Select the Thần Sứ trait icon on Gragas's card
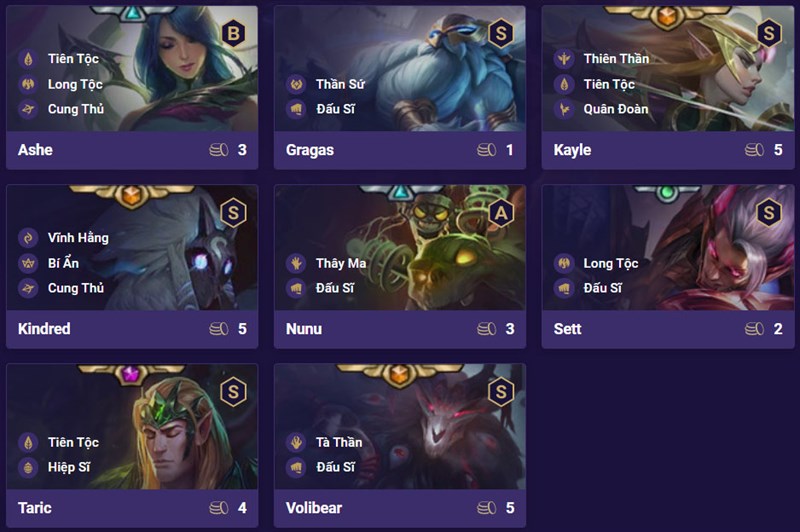Image resolution: width=800 pixels, height=532 pixels. coord(296,84)
